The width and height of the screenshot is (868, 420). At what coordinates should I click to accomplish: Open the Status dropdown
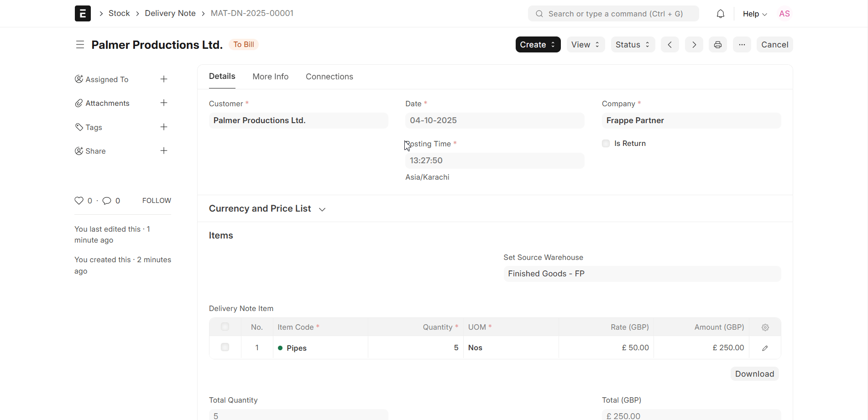coord(633,45)
